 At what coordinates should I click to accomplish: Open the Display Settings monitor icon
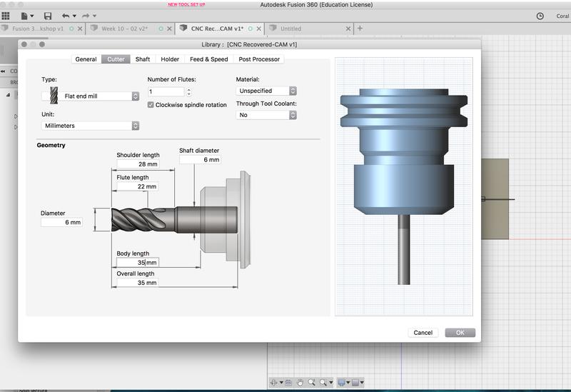click(343, 382)
